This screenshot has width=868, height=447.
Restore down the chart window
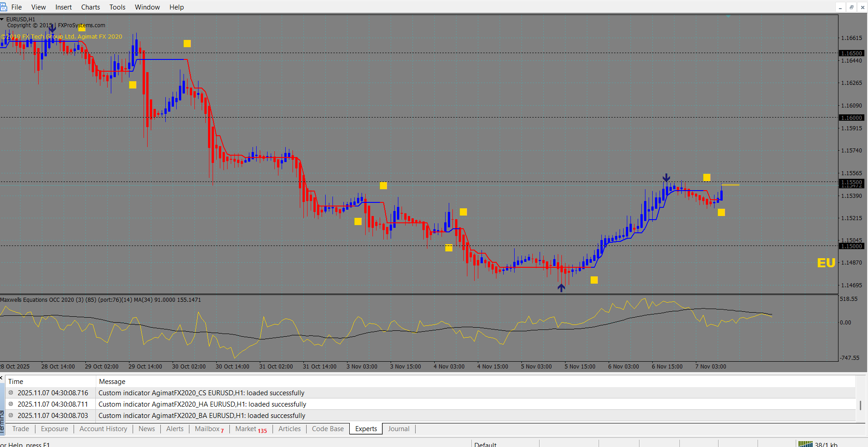tap(851, 7)
